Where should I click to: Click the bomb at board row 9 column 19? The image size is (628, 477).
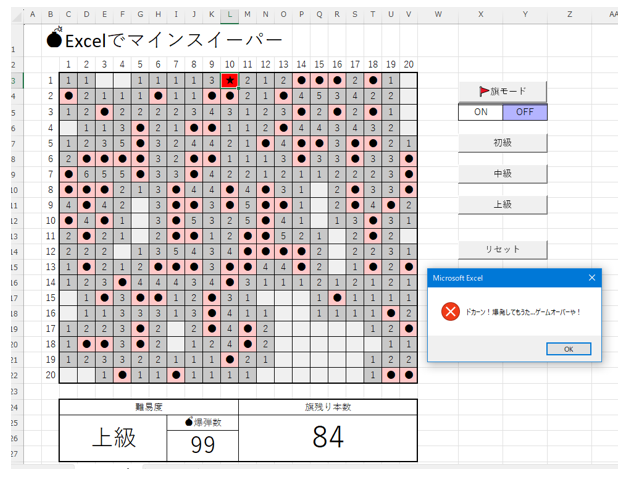tap(391, 205)
